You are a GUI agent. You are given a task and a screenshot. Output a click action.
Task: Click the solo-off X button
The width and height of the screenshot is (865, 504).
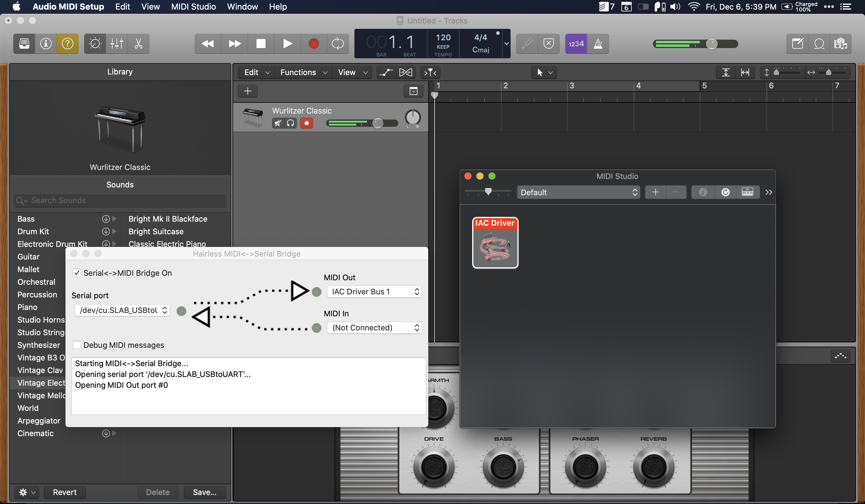(x=549, y=44)
